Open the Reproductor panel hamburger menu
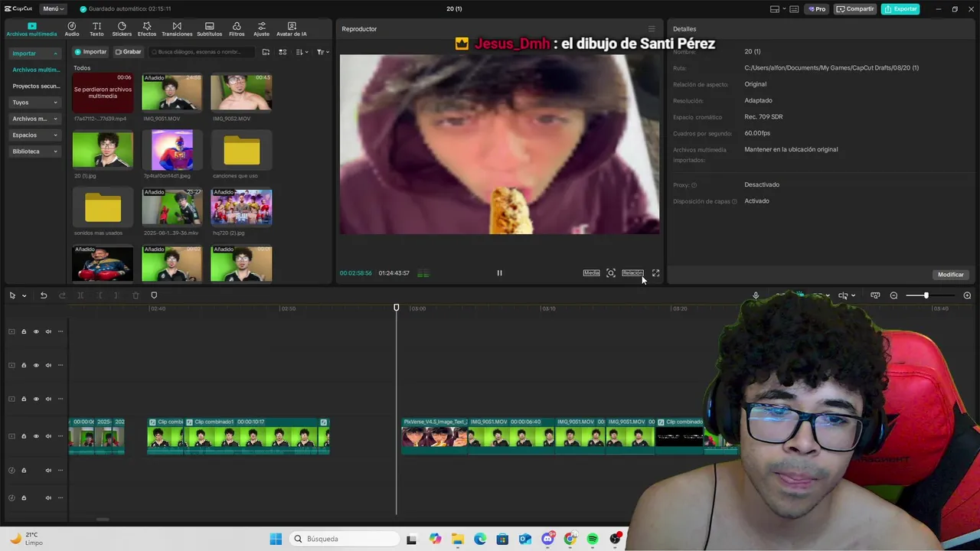980x551 pixels. (652, 29)
